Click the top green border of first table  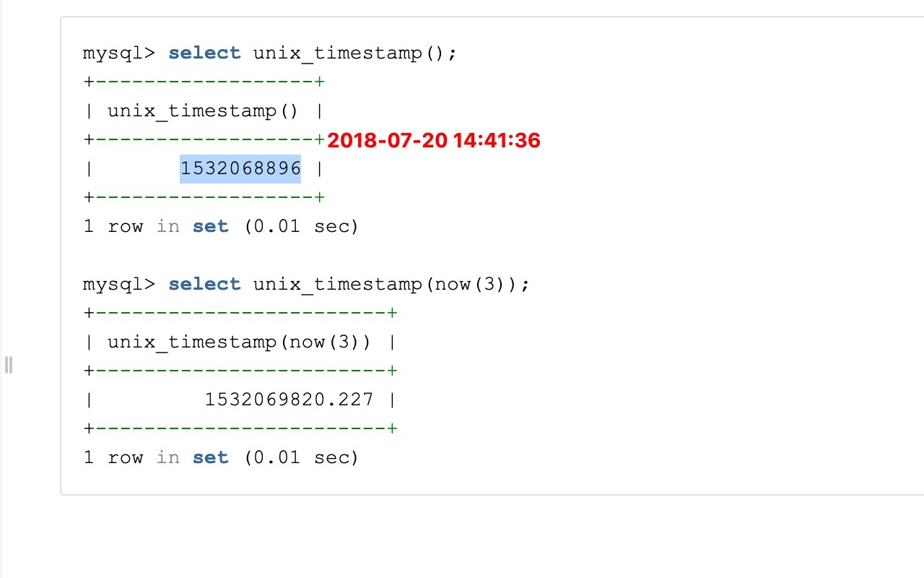[x=204, y=82]
